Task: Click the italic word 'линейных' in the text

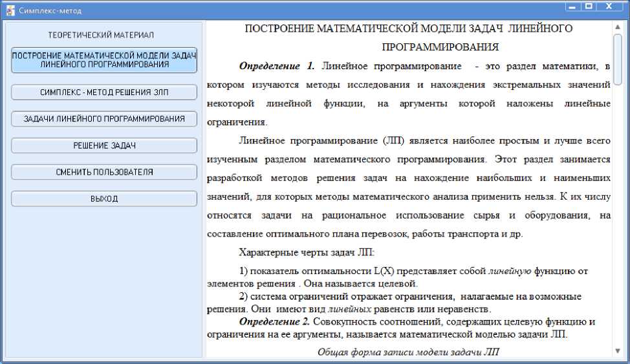Action: pos(349,309)
